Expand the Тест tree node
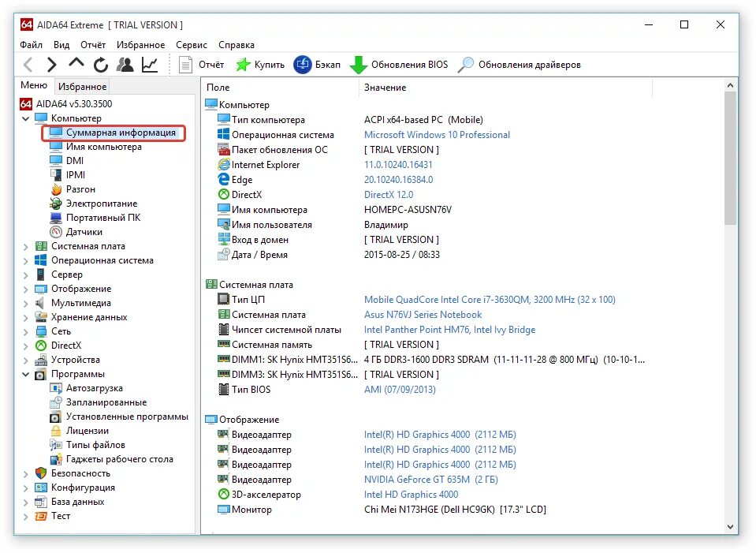Viewport: 756px width, 553px height. click(x=25, y=517)
